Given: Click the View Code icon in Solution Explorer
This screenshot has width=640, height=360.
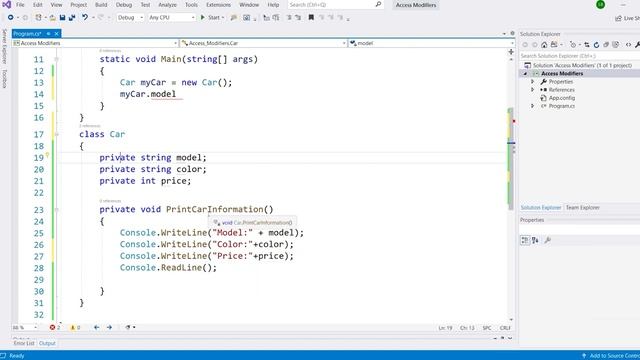Looking at the screenshot, I should pos(628,44).
